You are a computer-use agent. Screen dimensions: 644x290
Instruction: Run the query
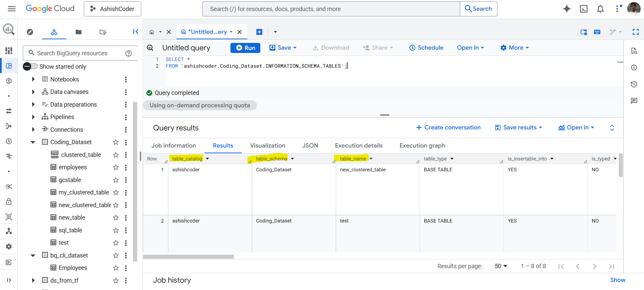246,48
